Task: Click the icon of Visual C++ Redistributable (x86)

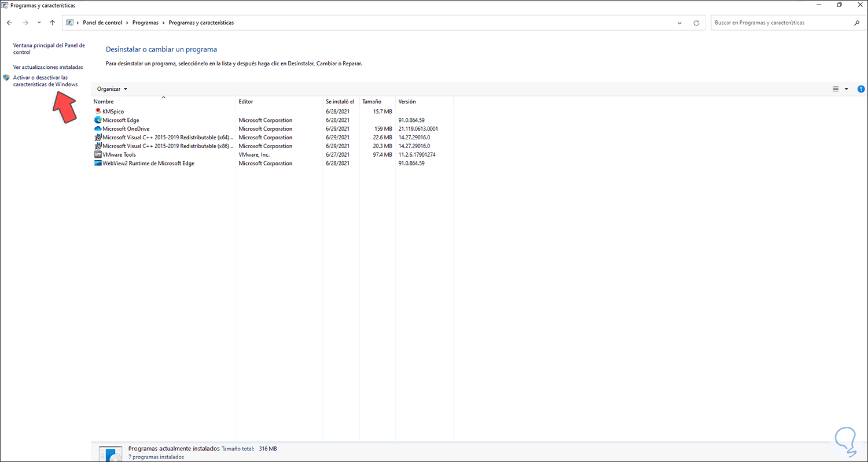Action: (98, 146)
